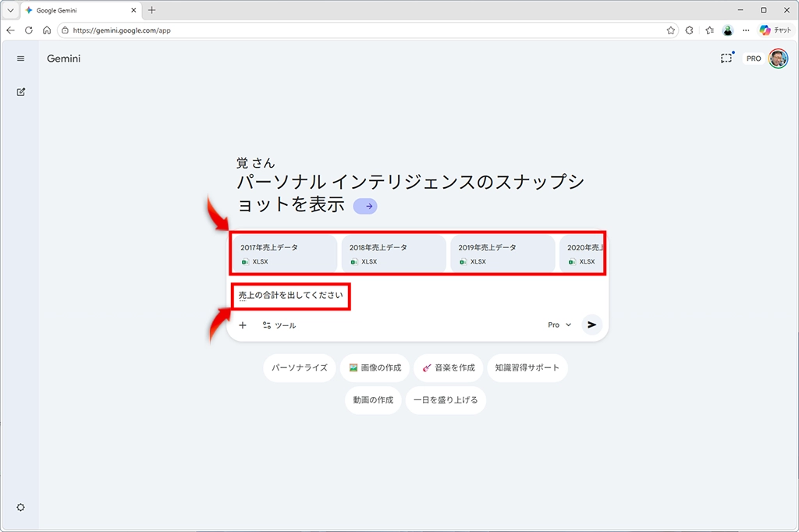This screenshot has height=532, width=799.
Task: Expand the Pro model selector dropdown
Action: click(x=559, y=325)
